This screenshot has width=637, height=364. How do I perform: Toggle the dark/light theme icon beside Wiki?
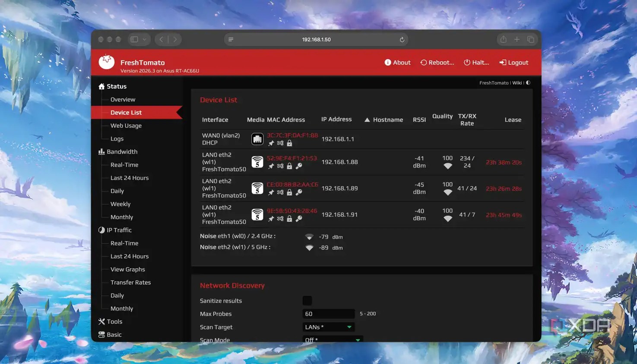tap(528, 83)
